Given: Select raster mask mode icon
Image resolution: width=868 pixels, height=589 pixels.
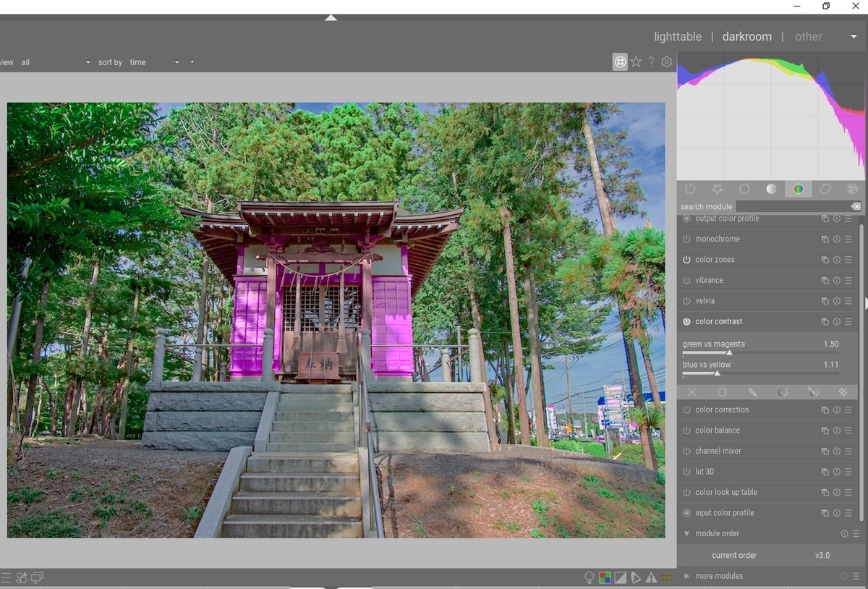Looking at the screenshot, I should coord(843,392).
